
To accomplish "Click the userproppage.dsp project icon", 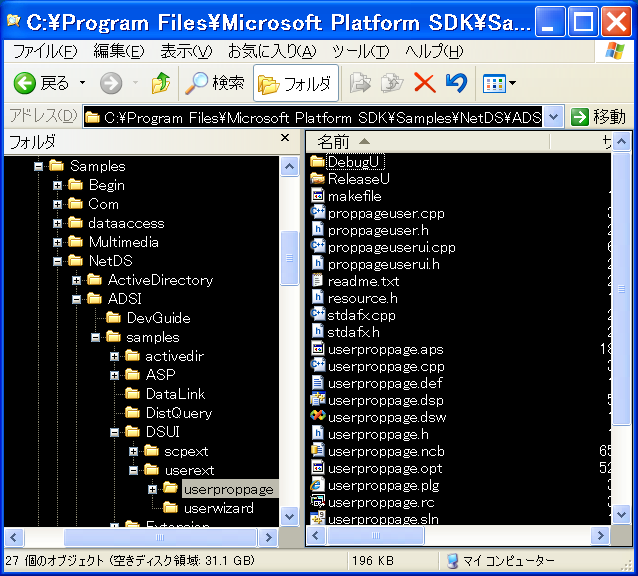I will click(x=317, y=400).
